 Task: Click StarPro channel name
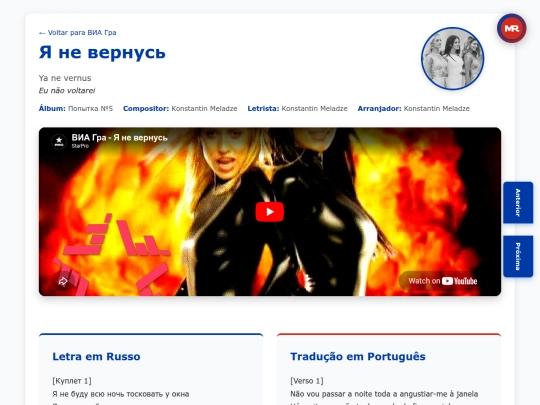80,146
